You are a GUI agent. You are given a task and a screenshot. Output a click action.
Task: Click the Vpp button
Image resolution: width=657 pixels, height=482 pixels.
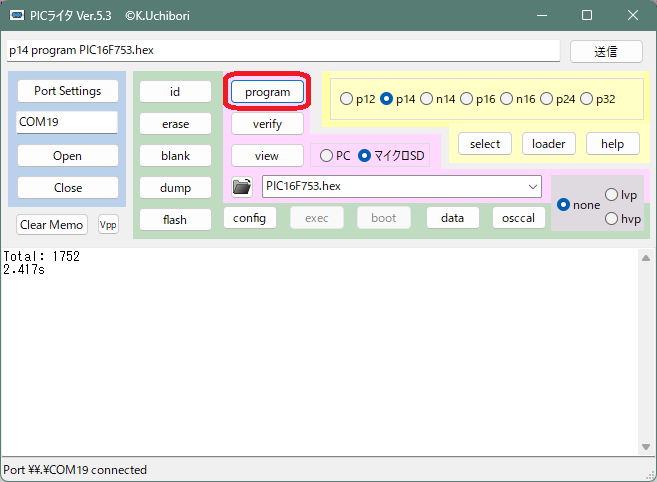pos(108,225)
